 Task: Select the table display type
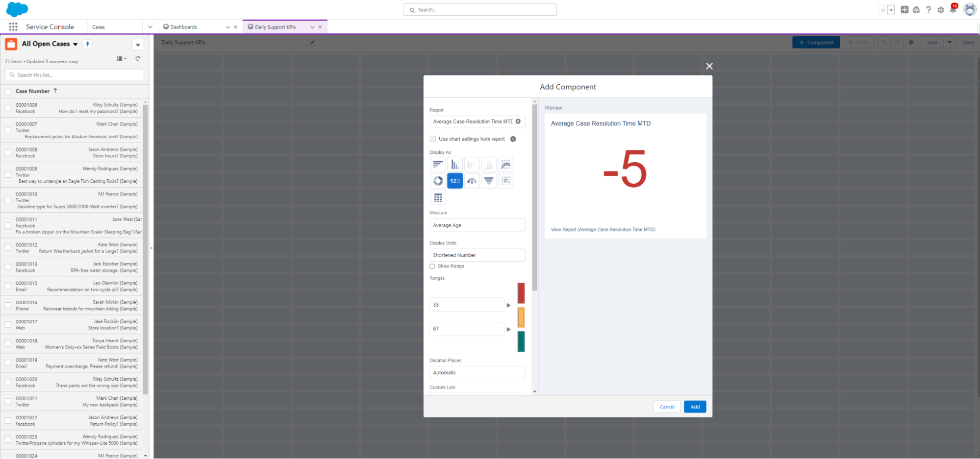pos(438,197)
